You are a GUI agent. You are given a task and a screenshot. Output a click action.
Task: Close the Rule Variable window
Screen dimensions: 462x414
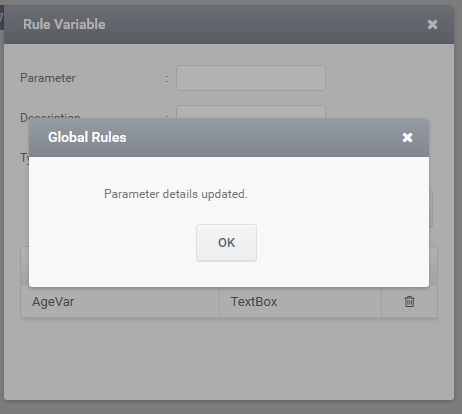(x=432, y=24)
